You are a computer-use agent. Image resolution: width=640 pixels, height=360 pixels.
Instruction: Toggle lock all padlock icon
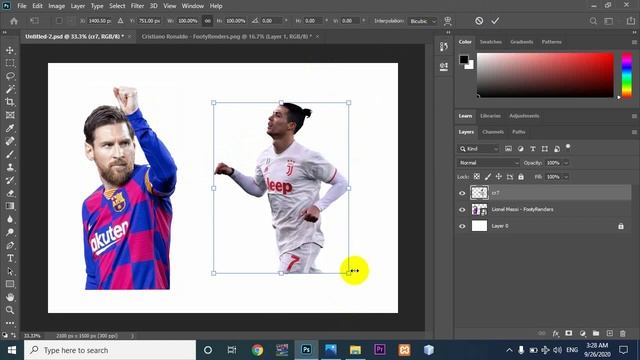tap(521, 177)
